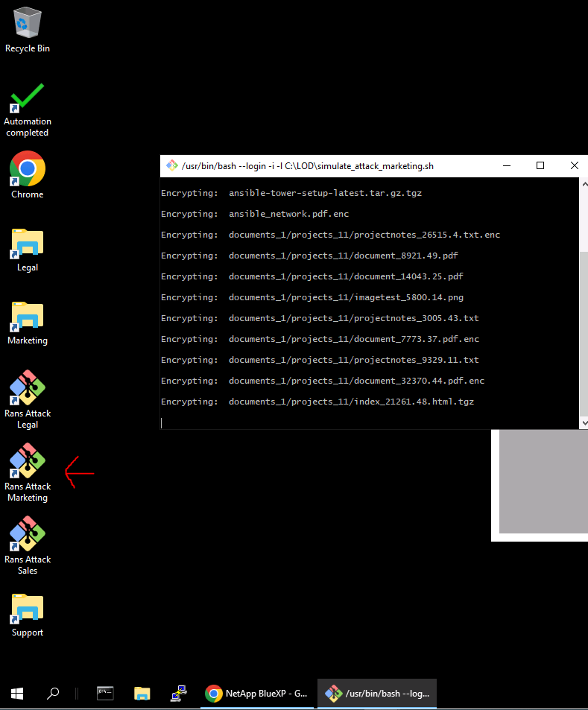Viewport: 588px width, 710px height.
Task: Click the terminal scrollbar up arrow
Action: pos(584,184)
